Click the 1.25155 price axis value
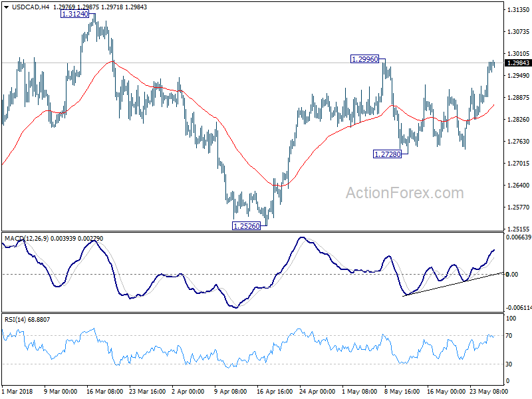 518,229
